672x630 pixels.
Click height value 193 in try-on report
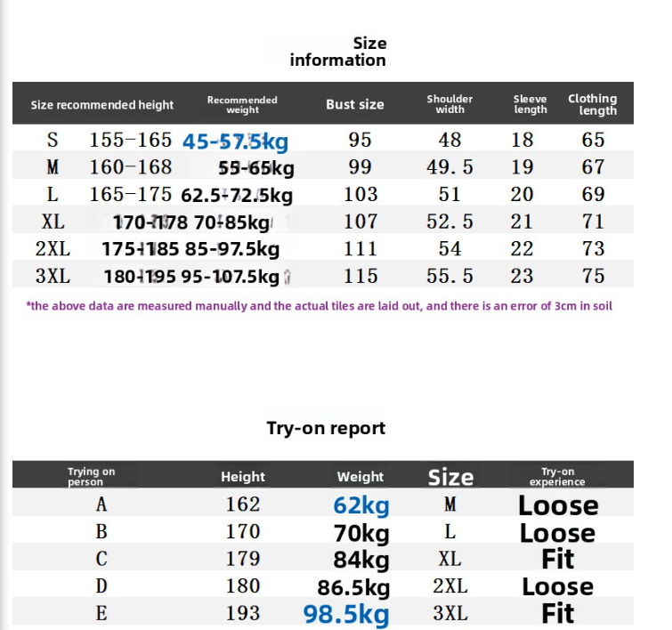tap(243, 614)
